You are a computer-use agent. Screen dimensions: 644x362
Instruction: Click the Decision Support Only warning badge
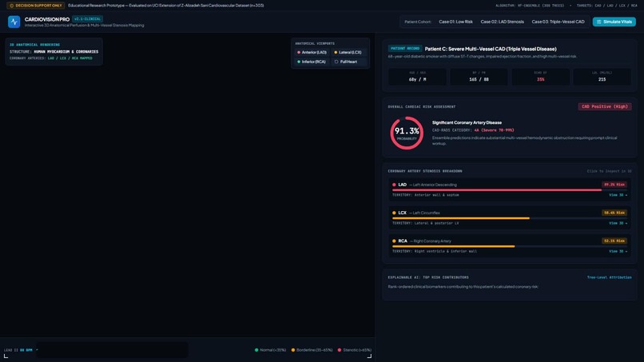point(36,6)
